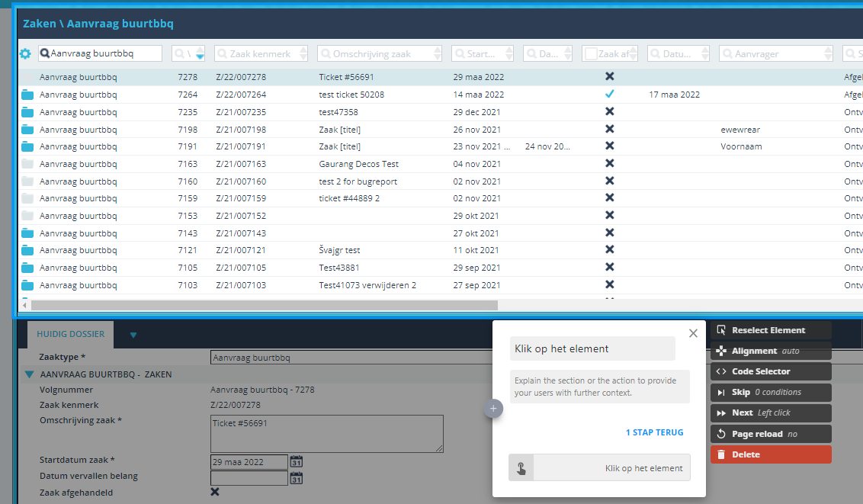Click the round plus button beside popup
The height and width of the screenshot is (504, 863).
point(492,409)
